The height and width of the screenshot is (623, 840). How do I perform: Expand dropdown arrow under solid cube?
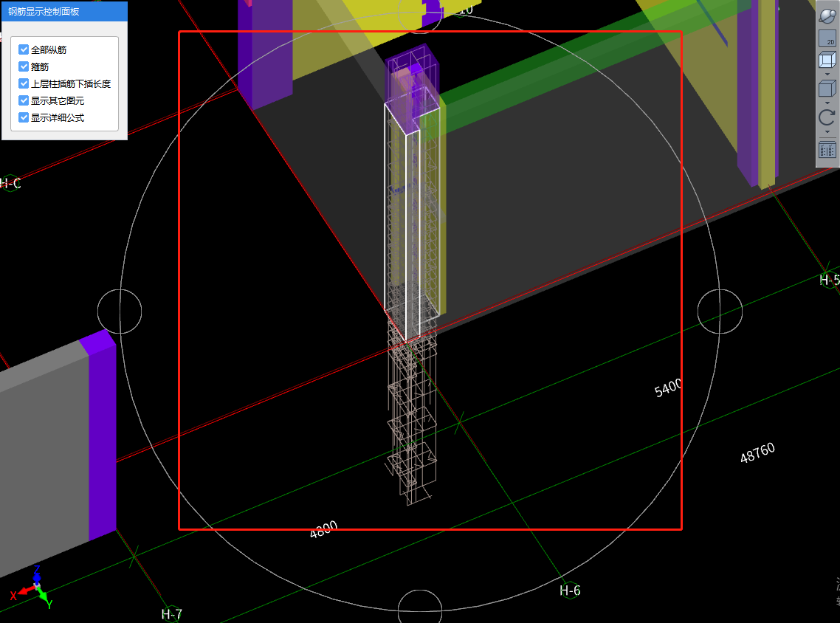(x=827, y=103)
